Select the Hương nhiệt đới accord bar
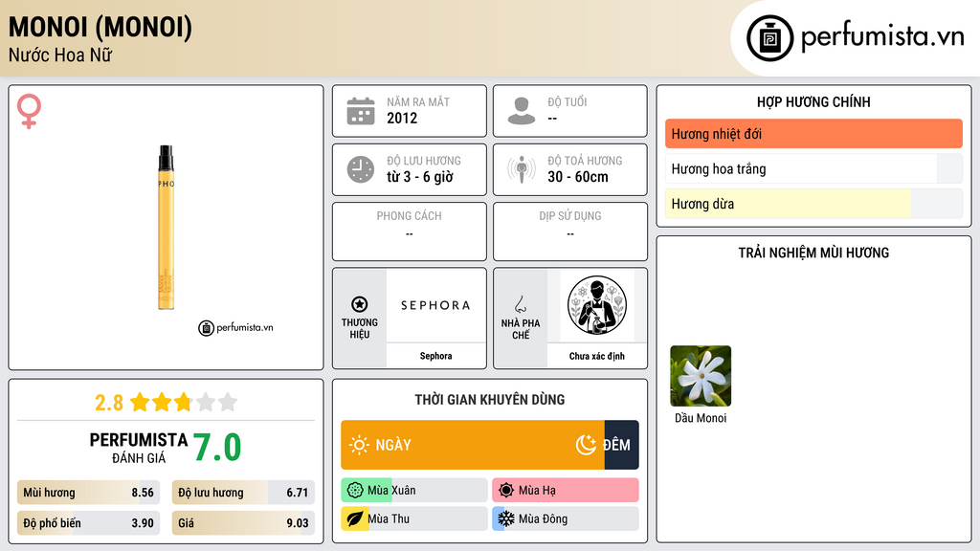Image resolution: width=980 pixels, height=551 pixels. [x=813, y=134]
